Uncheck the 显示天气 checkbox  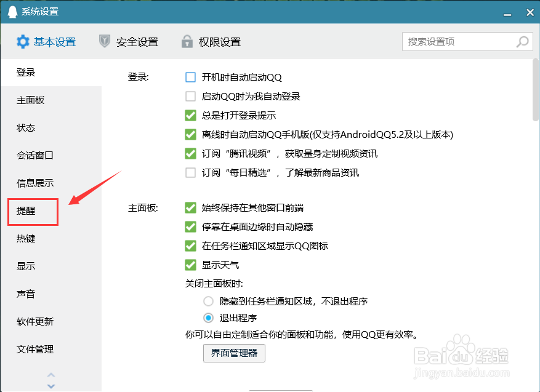pos(190,265)
